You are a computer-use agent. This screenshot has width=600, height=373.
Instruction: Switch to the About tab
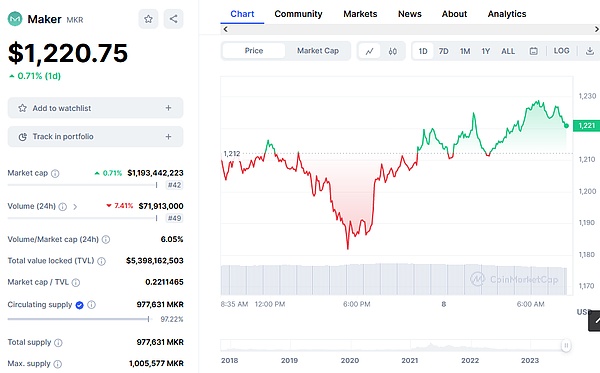click(454, 14)
